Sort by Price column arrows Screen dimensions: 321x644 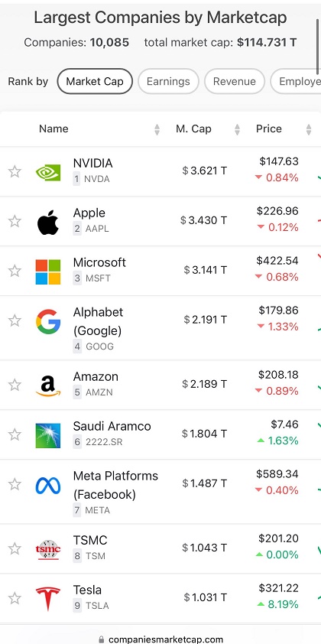pos(309,130)
